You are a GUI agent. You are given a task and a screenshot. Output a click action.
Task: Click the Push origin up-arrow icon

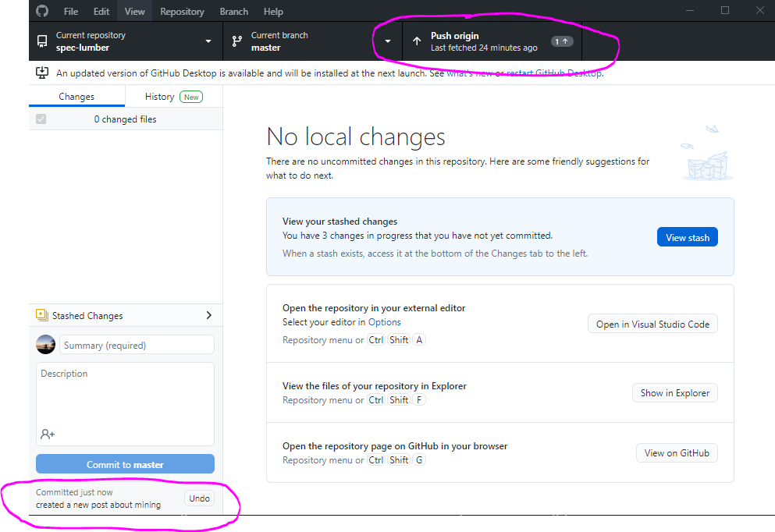click(417, 41)
